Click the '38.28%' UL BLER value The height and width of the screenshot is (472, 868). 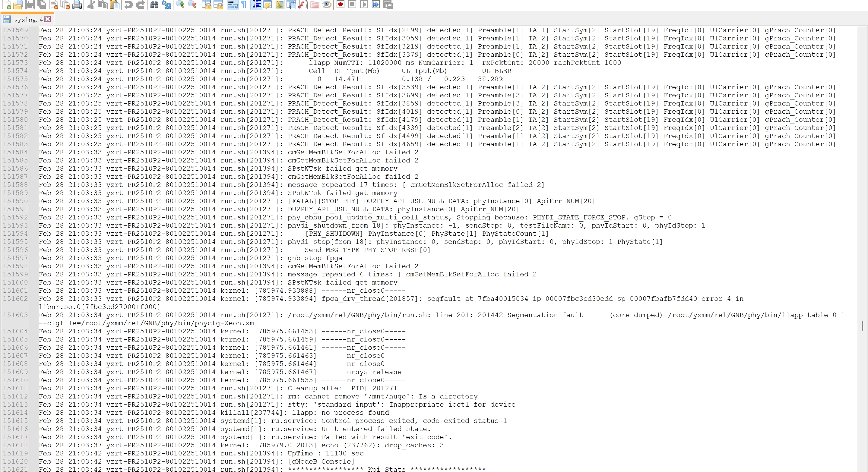(x=490, y=79)
